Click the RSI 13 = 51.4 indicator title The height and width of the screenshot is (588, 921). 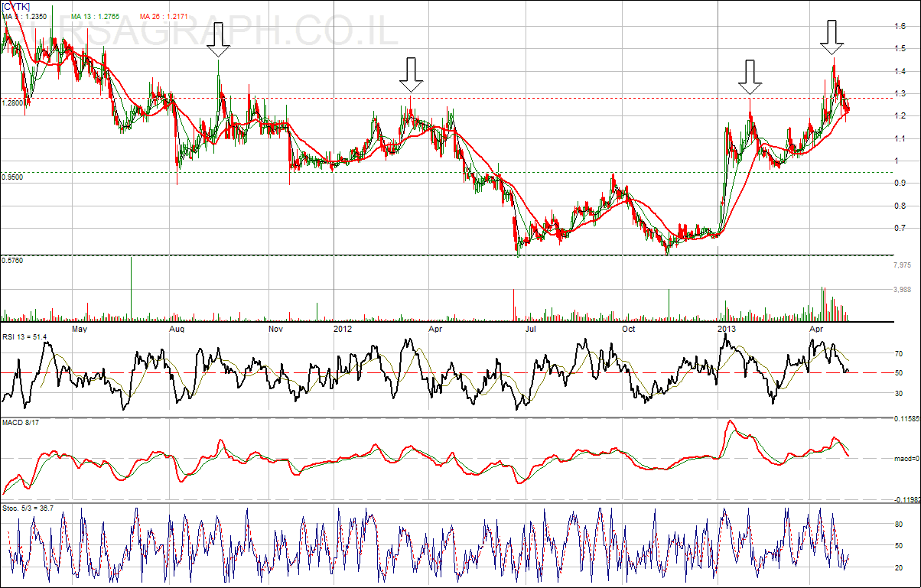(x=24, y=337)
